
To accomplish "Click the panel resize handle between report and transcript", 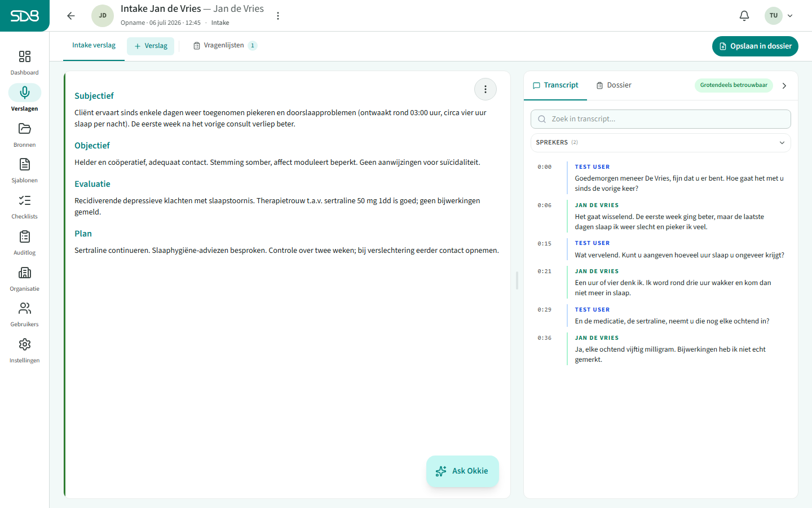I will click(x=517, y=281).
